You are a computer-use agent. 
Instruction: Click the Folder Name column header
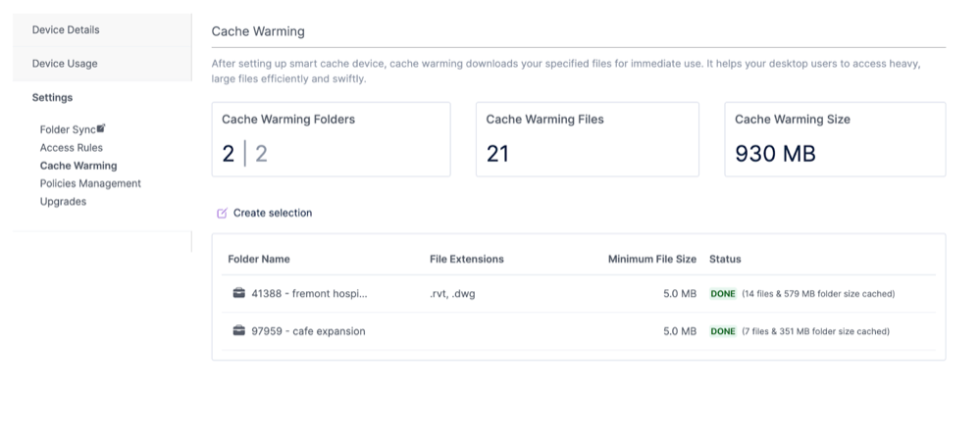(259, 259)
